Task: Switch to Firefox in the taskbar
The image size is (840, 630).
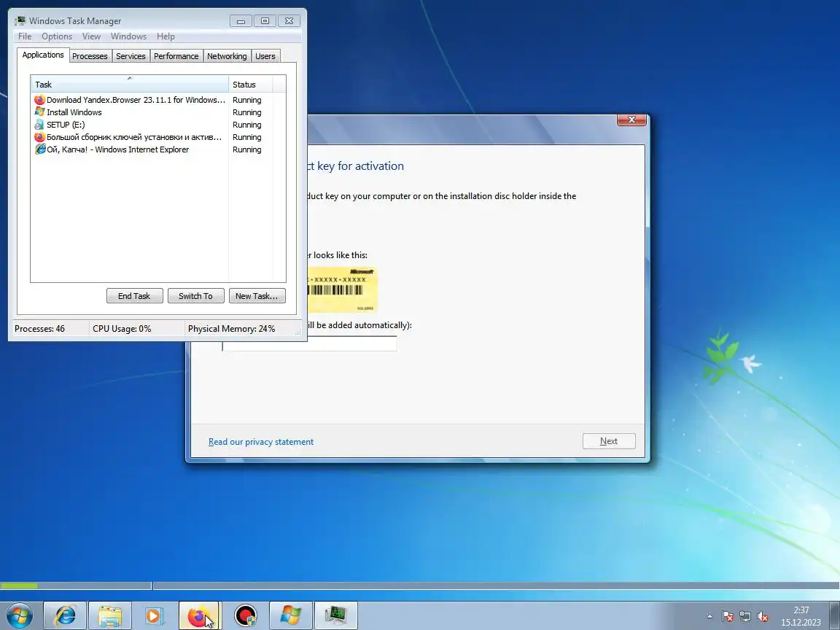Action: [199, 615]
